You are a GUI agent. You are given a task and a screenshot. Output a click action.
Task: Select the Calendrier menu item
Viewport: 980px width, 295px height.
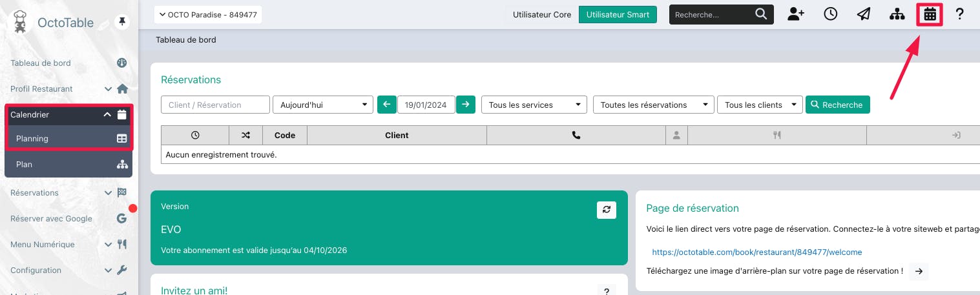68,115
